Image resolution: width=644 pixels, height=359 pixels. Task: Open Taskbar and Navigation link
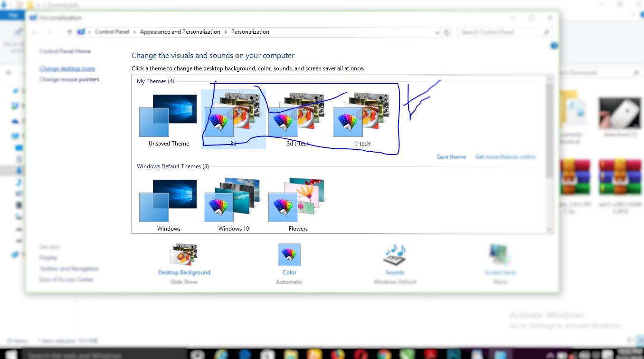coord(69,269)
